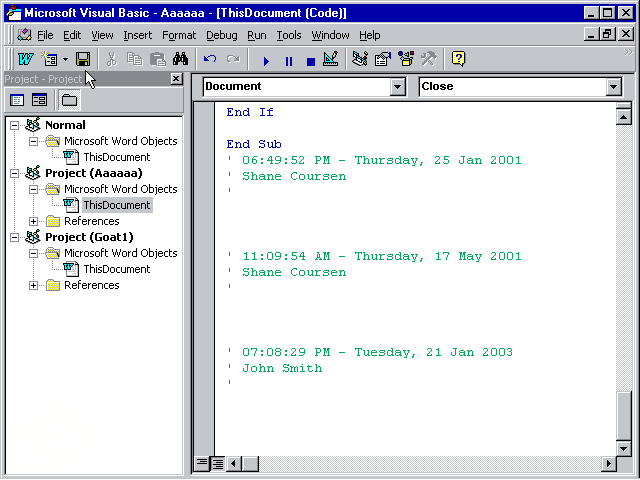This screenshot has height=480, width=640.
Task: Collapse Microsoft Word Objects under Normal
Action: [x=33, y=141]
